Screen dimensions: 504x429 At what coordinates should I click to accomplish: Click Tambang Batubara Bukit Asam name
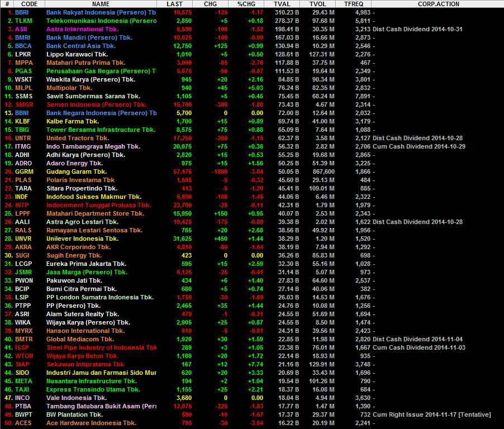(101, 406)
